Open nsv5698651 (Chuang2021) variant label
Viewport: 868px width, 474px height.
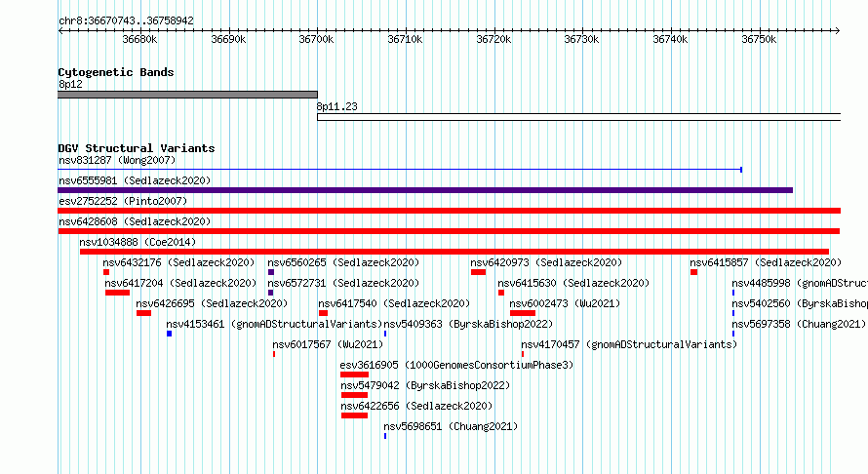(451, 426)
